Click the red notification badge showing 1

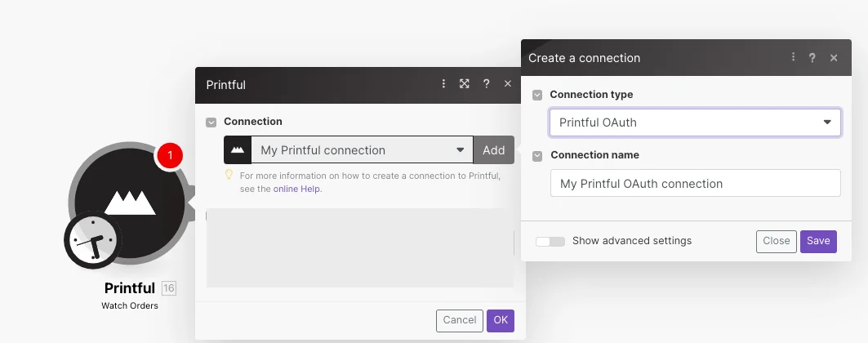point(170,155)
